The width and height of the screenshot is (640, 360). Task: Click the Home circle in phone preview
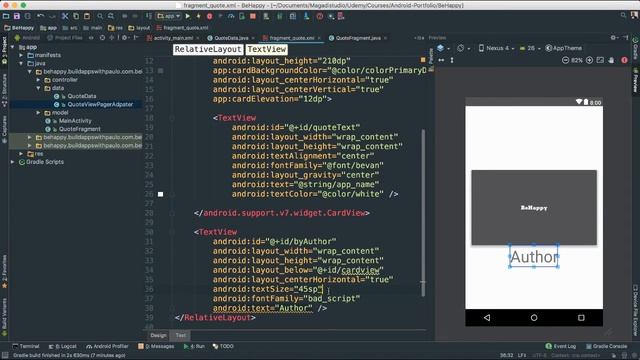[534, 318]
